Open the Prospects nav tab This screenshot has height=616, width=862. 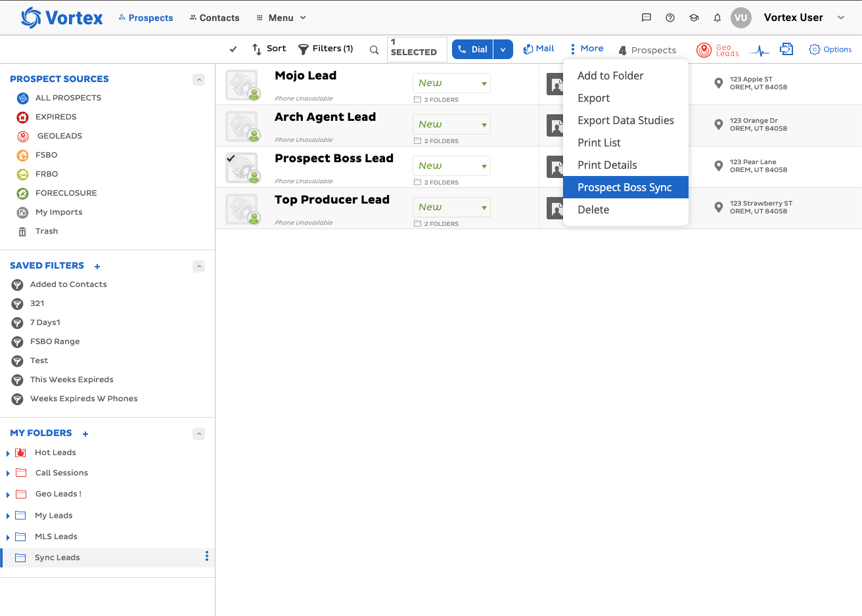pos(146,18)
